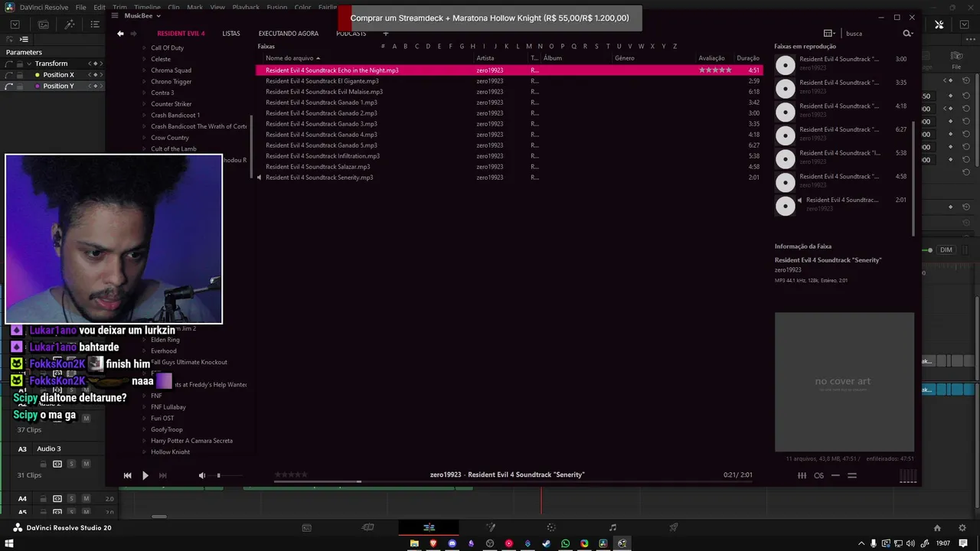
Task: Toggle the keyframe diamond for Position X
Action: click(x=96, y=75)
